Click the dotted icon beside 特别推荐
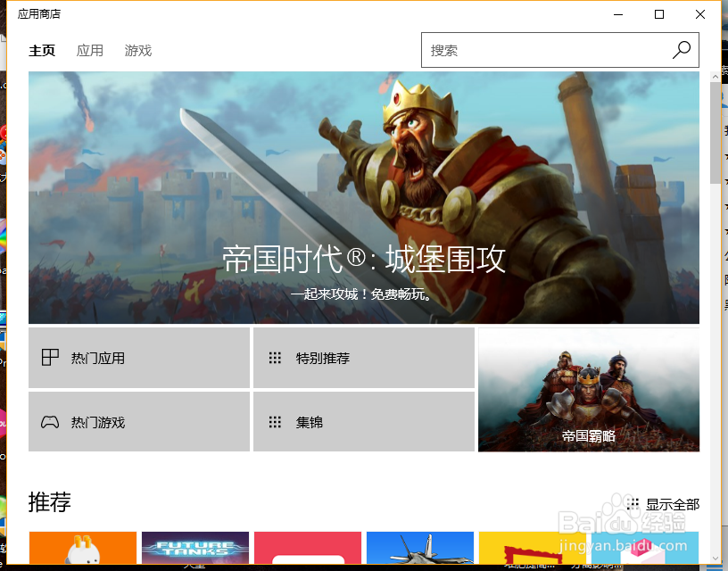 coord(275,358)
